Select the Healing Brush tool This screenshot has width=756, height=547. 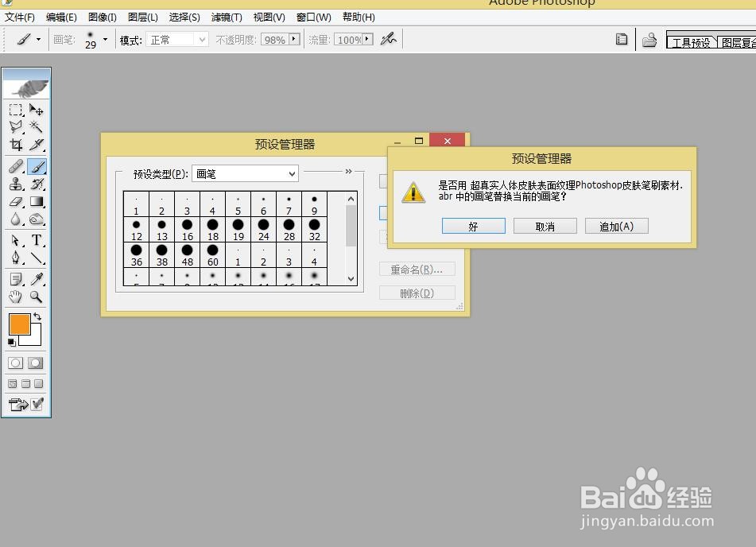(x=16, y=167)
